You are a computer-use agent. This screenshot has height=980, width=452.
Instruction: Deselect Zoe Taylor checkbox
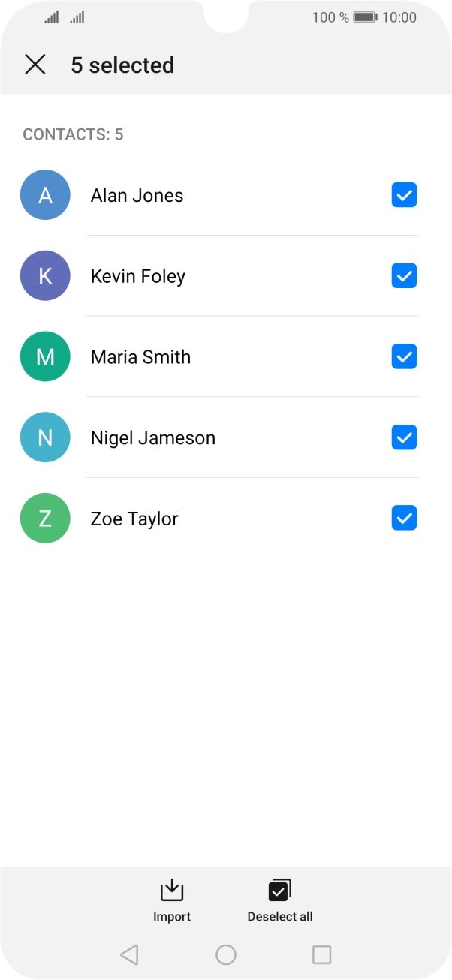click(404, 518)
